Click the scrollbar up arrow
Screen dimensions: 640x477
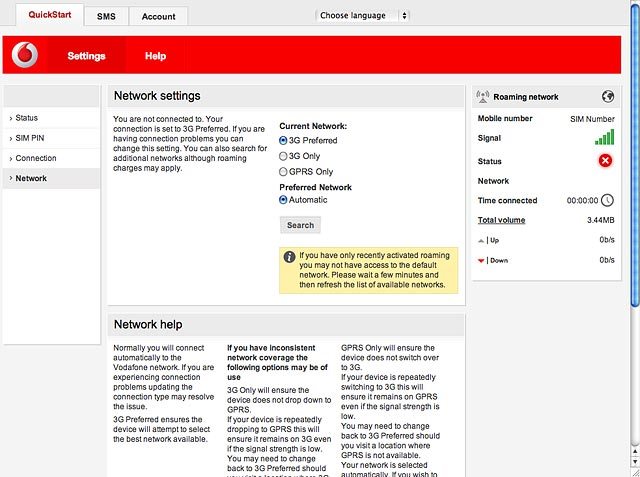click(x=635, y=451)
